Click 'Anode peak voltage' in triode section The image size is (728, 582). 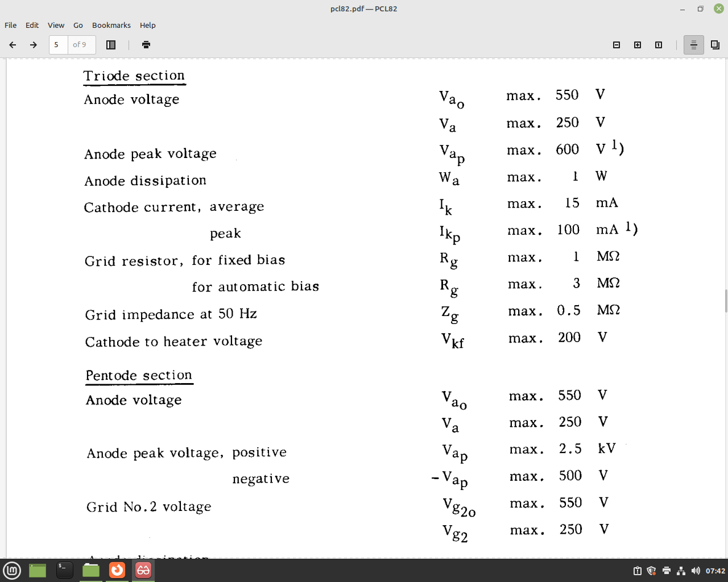150,154
